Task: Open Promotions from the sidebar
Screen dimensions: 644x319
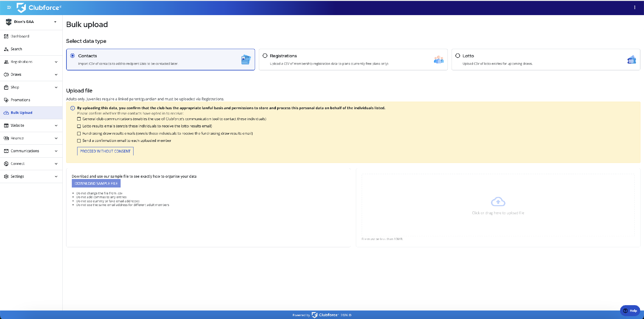Action: [31, 100]
